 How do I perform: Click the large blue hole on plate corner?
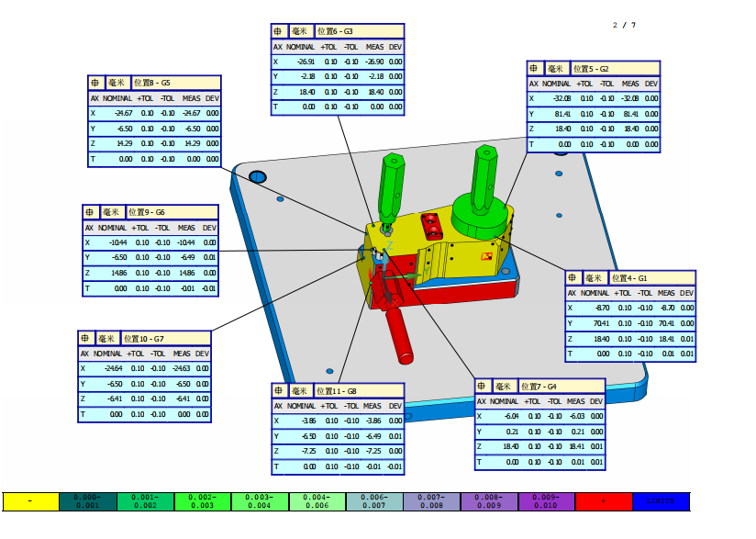click(257, 176)
